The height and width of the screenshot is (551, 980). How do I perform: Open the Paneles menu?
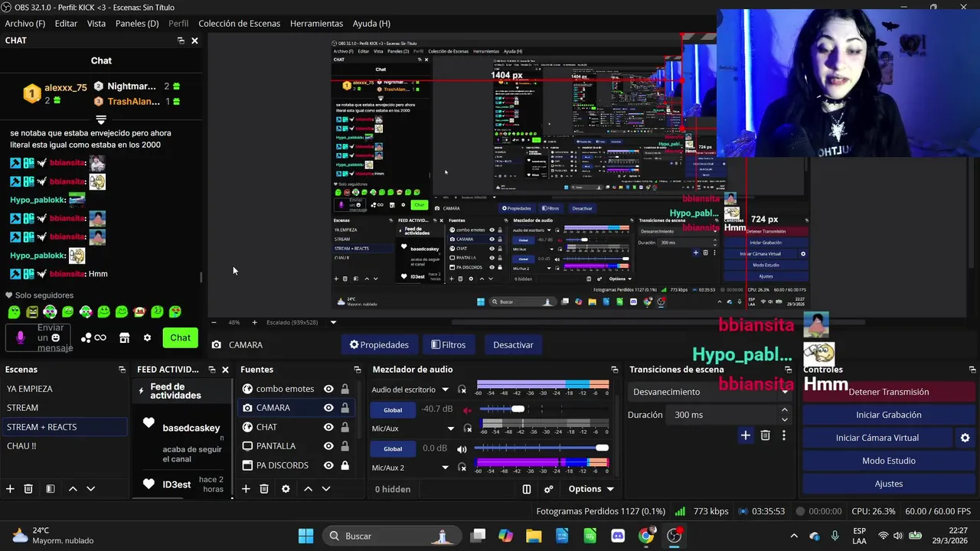[137, 24]
